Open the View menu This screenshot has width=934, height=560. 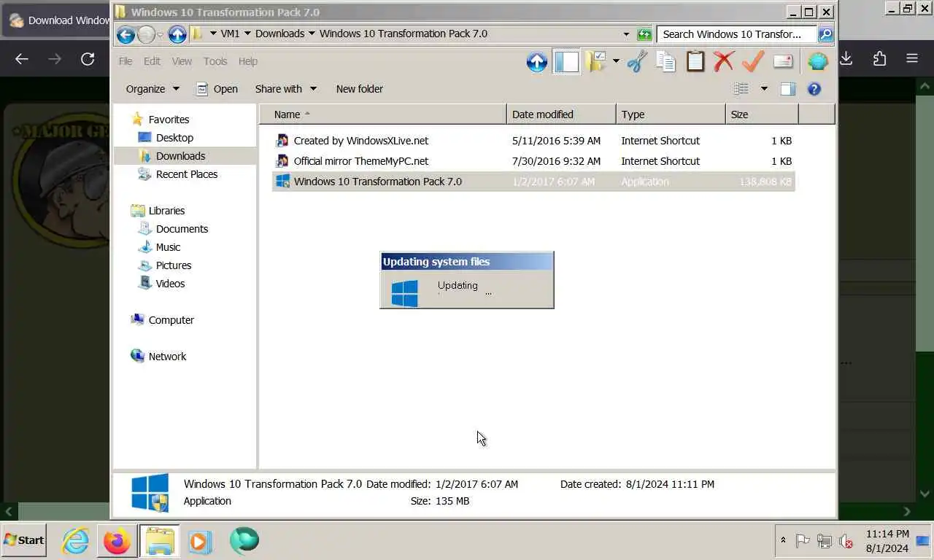[x=182, y=61]
